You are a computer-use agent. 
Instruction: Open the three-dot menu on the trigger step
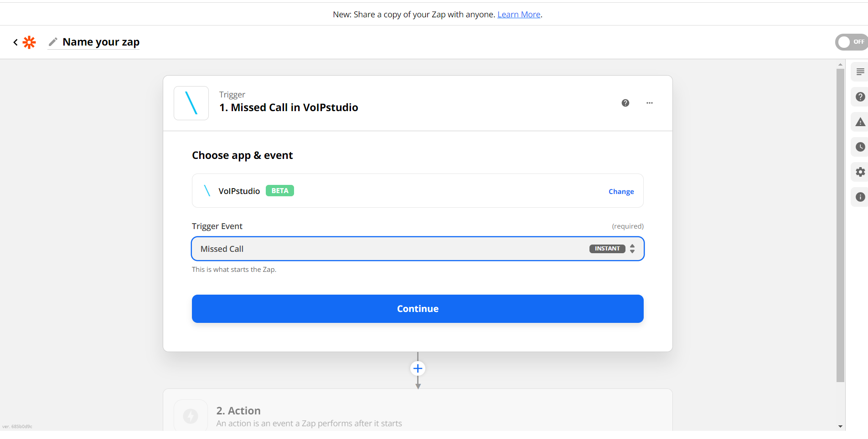pyautogui.click(x=649, y=103)
